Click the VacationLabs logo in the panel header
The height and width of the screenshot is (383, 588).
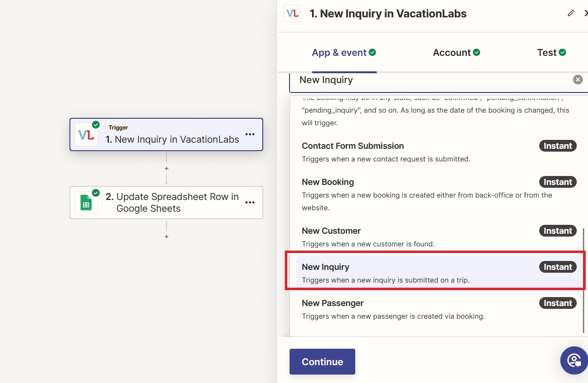[x=293, y=14]
